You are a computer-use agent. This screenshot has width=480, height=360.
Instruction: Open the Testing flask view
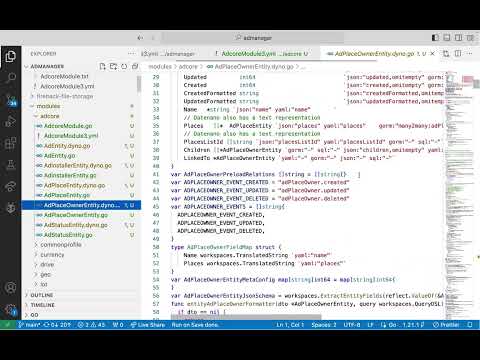[x=10, y=164]
